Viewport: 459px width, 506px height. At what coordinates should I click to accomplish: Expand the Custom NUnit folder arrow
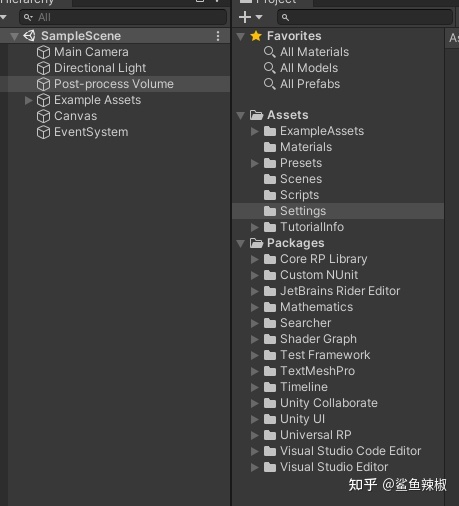point(255,275)
